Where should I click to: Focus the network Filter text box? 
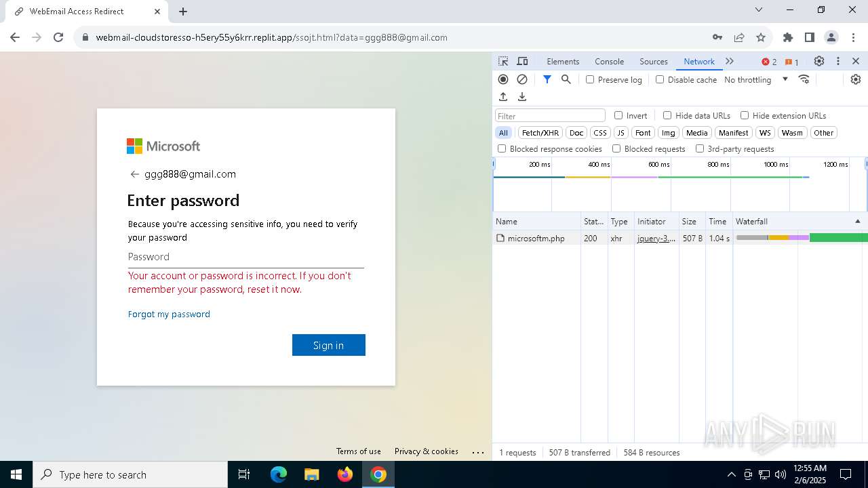click(x=550, y=116)
